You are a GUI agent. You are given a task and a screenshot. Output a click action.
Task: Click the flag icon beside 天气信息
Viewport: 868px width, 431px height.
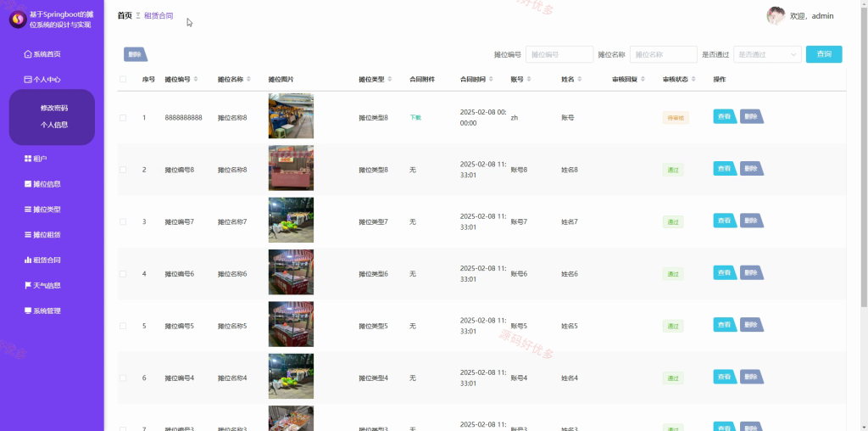click(28, 285)
